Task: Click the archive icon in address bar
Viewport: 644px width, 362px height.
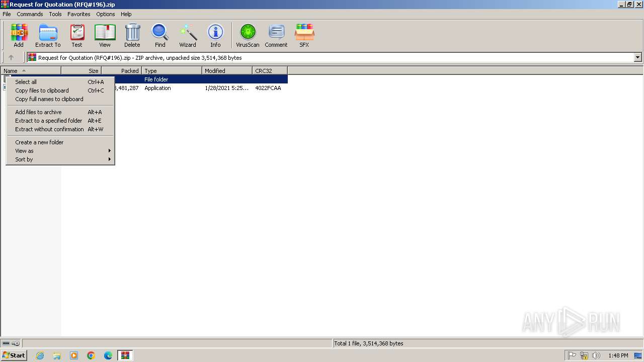Action: point(32,57)
